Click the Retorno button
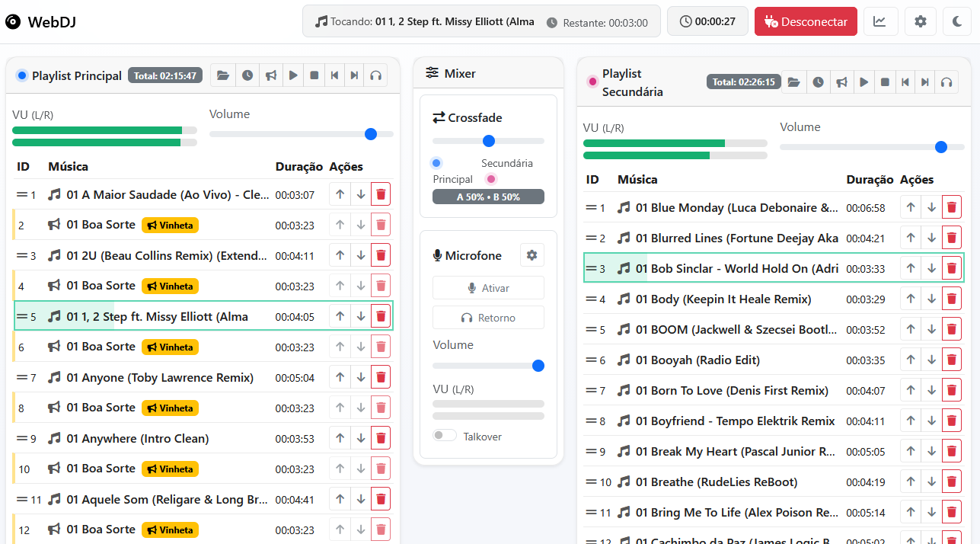Image resolution: width=980 pixels, height=544 pixels. pos(488,318)
